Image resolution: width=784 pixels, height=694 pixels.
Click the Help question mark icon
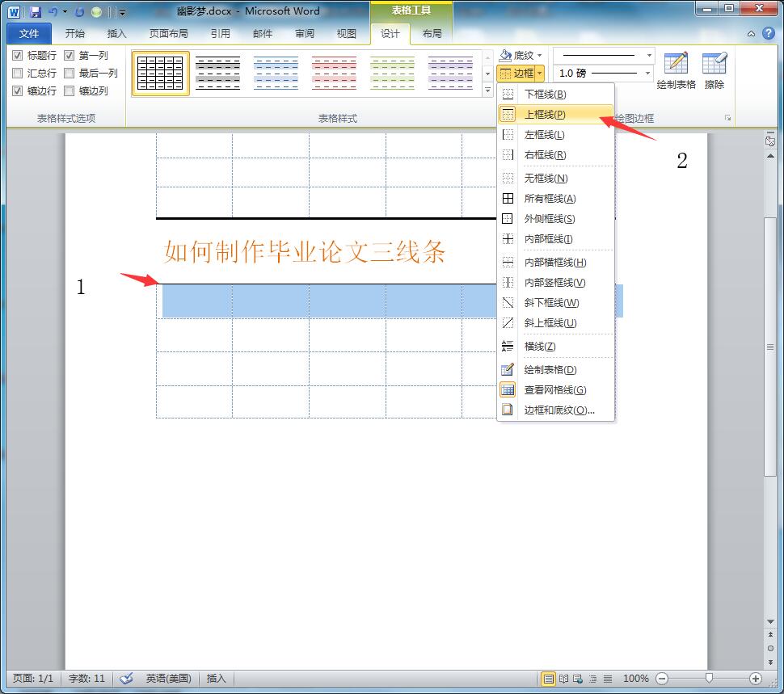point(769,33)
